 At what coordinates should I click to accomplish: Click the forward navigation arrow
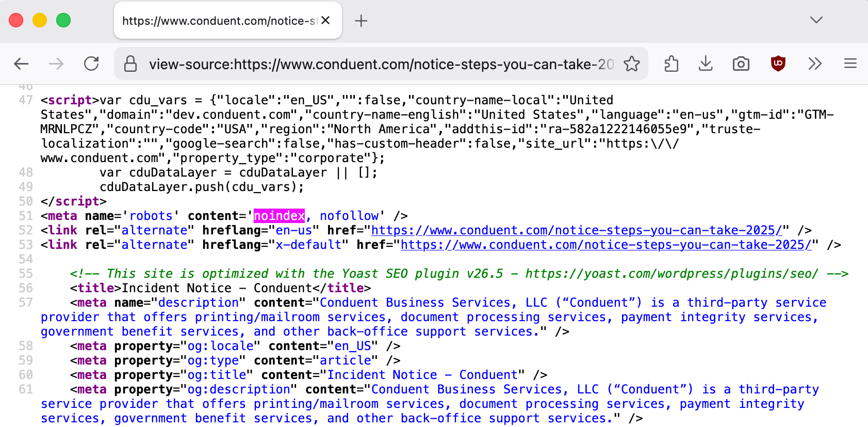point(56,64)
